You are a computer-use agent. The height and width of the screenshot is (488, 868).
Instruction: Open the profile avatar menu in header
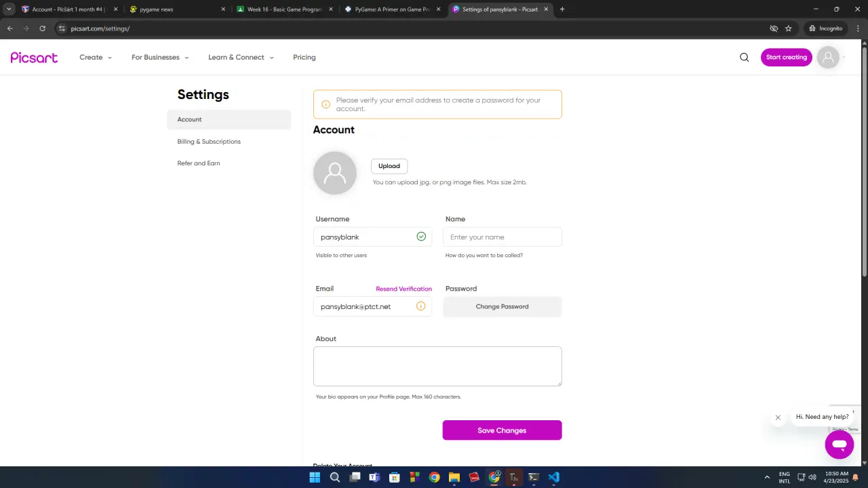[828, 58]
